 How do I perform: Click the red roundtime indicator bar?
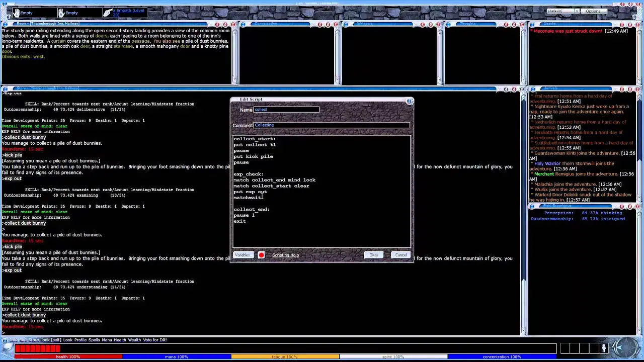point(38,348)
